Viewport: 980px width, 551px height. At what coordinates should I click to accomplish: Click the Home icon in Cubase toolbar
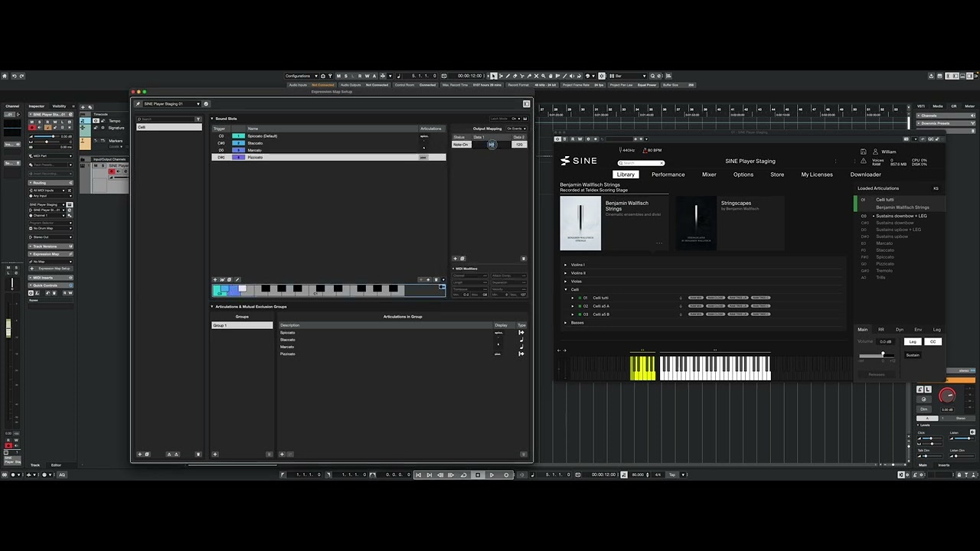click(x=5, y=76)
